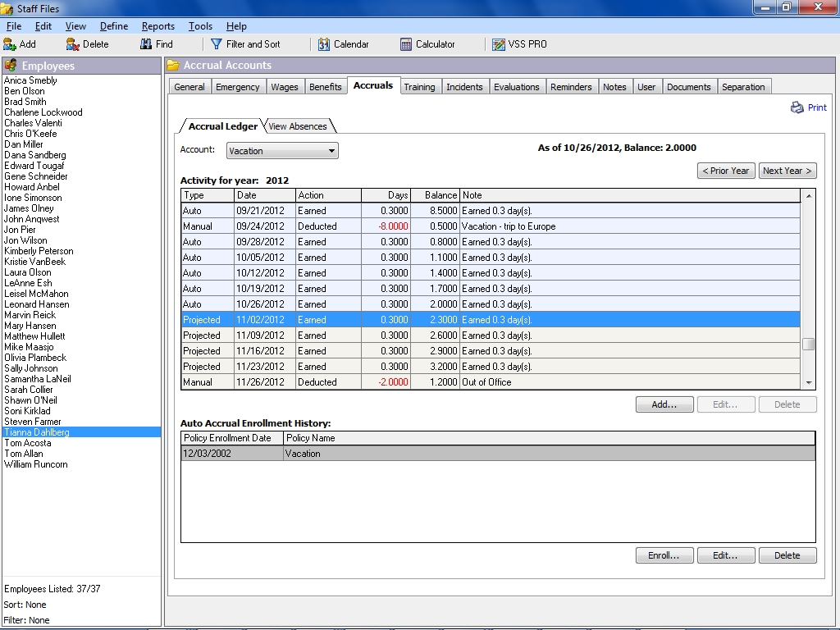Select the Vacation policy enrollment row
Viewport: 840px width, 630px height.
497,454
